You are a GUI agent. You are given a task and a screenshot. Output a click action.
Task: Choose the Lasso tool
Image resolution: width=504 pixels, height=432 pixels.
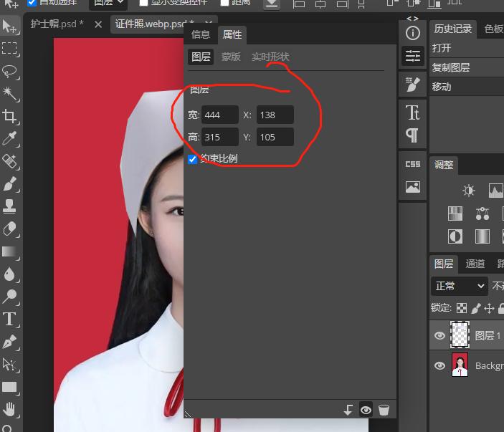[x=10, y=71]
